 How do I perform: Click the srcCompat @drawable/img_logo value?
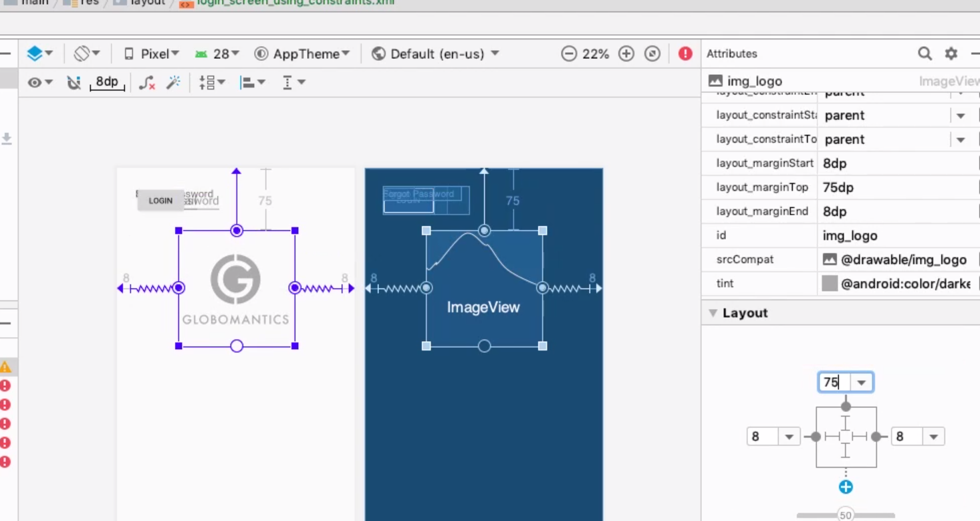pos(903,259)
